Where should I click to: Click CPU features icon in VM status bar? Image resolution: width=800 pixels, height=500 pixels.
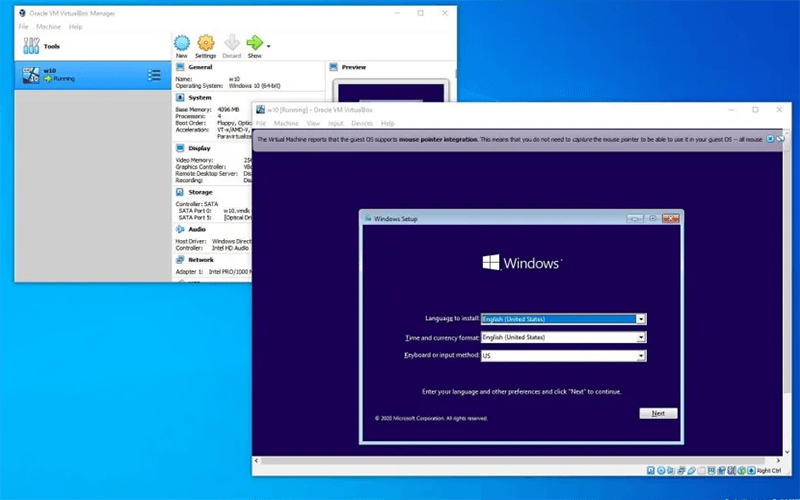[x=732, y=470]
